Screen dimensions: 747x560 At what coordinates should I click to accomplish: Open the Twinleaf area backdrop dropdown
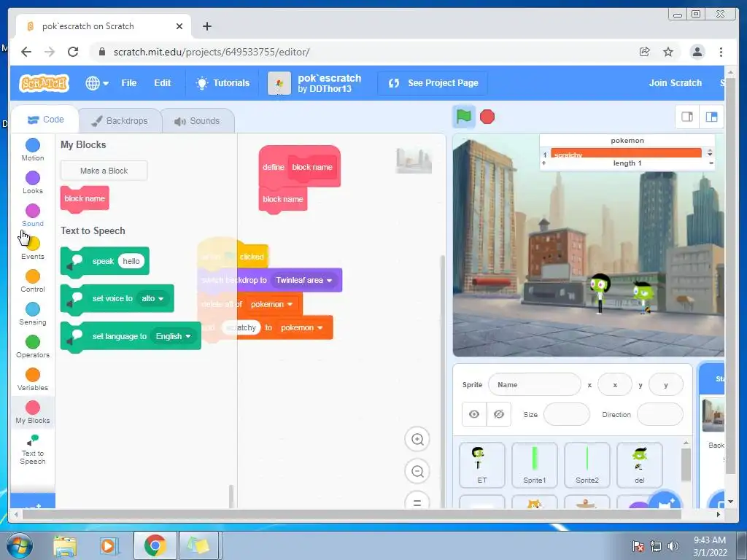point(304,280)
